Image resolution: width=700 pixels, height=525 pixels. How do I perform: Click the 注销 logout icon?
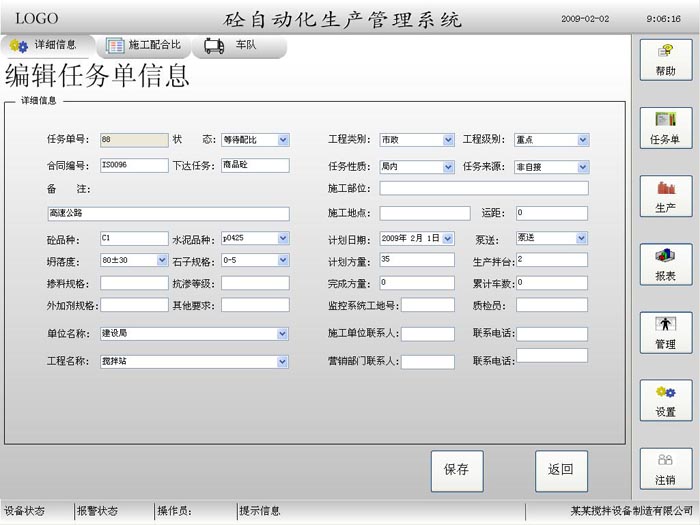click(x=665, y=469)
